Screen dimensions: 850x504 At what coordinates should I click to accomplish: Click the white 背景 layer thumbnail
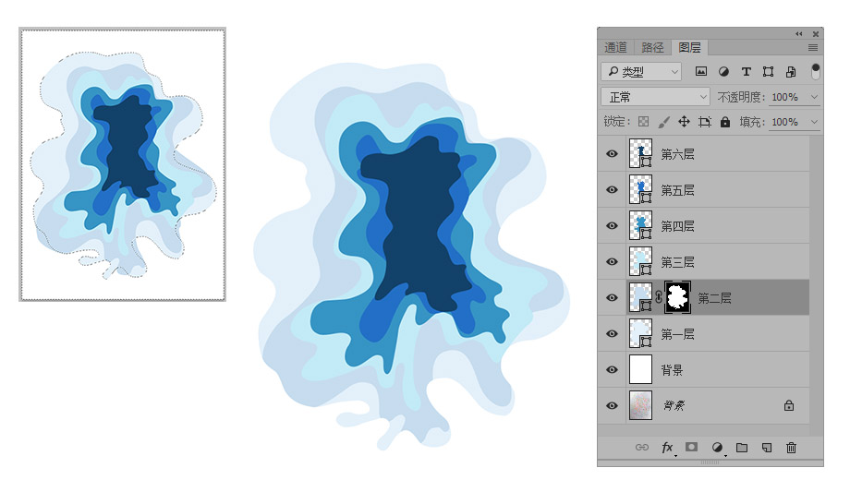tap(641, 369)
